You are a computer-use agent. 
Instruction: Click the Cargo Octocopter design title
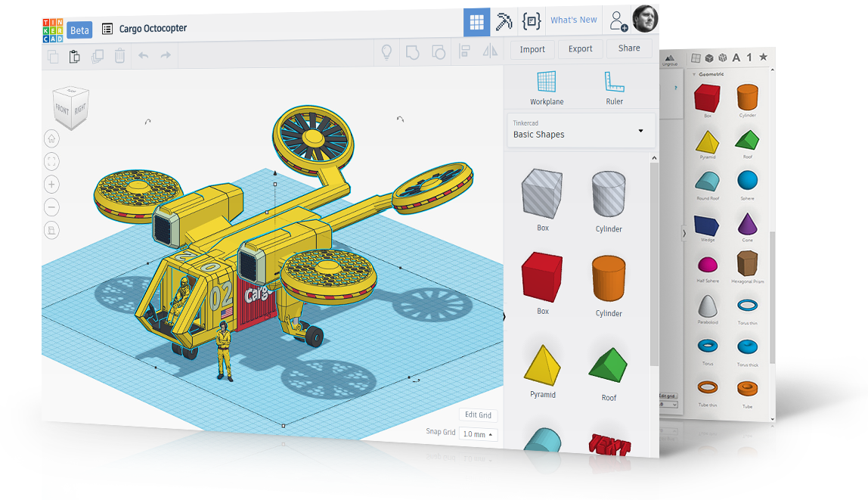153,28
